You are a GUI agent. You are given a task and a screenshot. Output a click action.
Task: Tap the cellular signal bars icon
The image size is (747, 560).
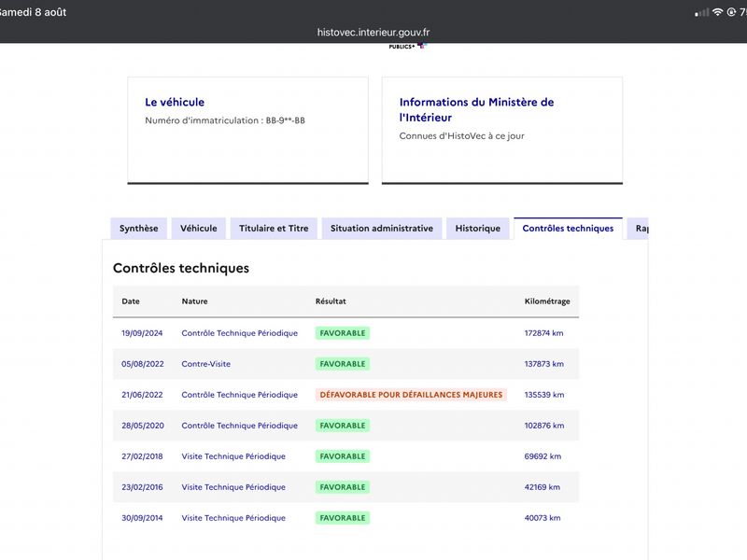[x=702, y=13]
